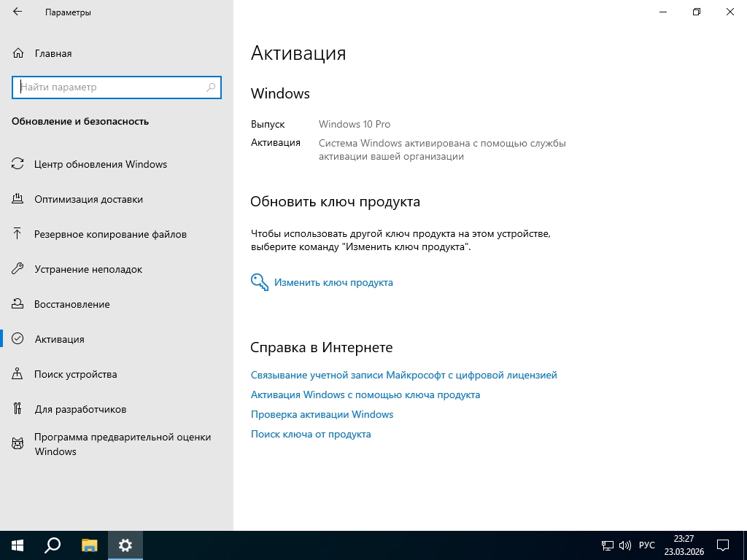Click the Recovery icon
The image size is (747, 560).
coord(18,303)
